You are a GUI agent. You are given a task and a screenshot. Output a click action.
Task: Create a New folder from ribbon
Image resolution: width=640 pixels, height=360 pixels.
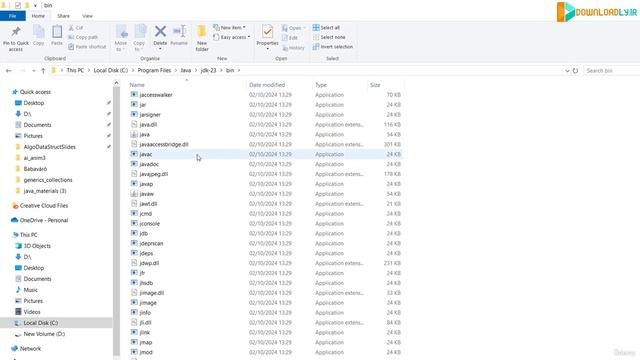(202, 38)
